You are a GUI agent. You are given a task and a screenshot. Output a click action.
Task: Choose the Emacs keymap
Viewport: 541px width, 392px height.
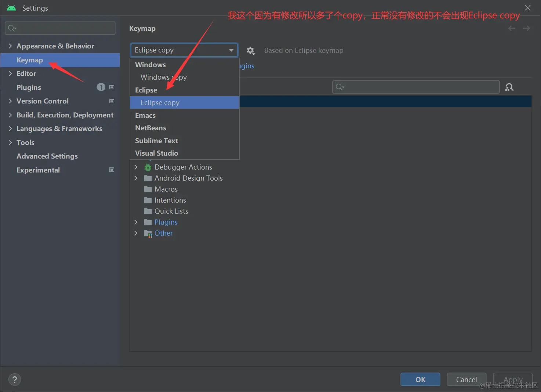pos(185,115)
